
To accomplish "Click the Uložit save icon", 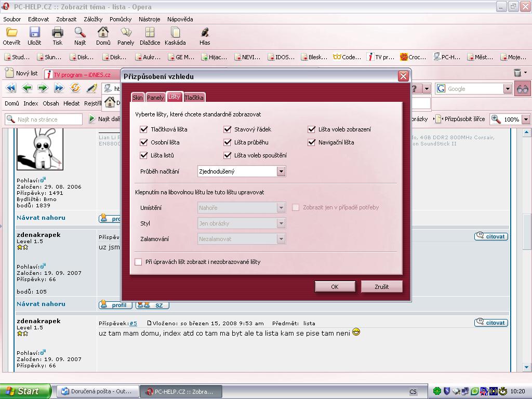I will pyautogui.click(x=34, y=33).
